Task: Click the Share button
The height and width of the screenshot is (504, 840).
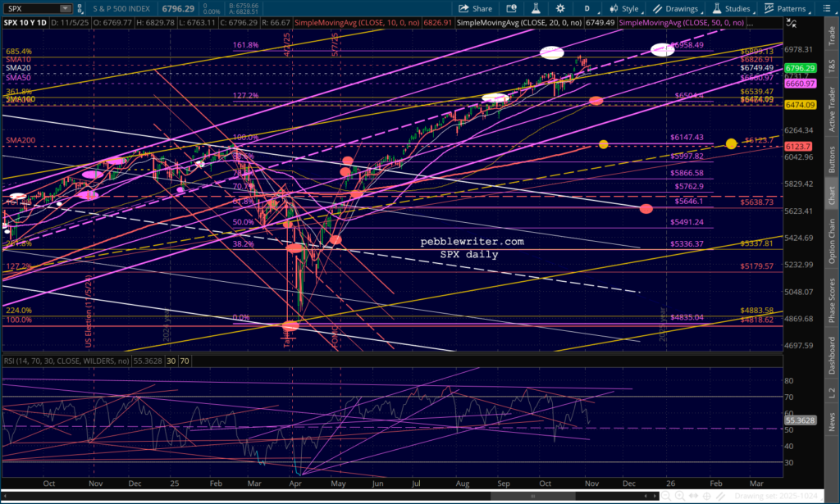Action: click(x=477, y=8)
